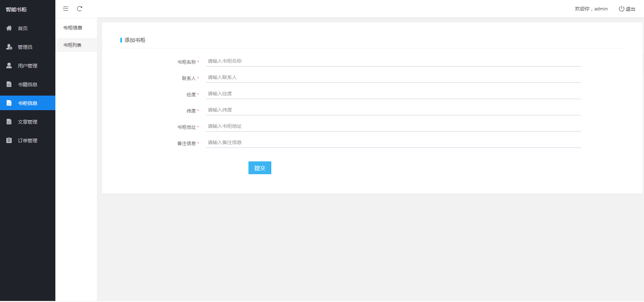
Task: Select the 书柜信息 sidebar menu item
Action: pos(28,103)
